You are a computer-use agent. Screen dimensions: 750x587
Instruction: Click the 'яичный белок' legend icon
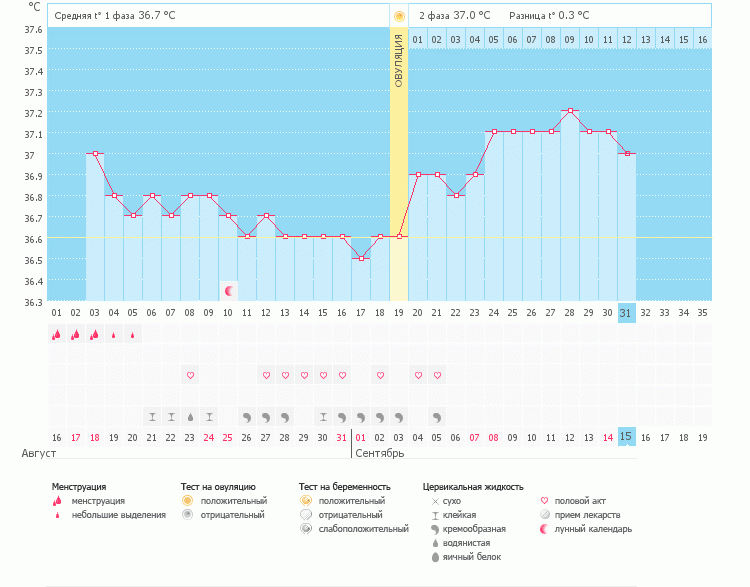click(434, 556)
